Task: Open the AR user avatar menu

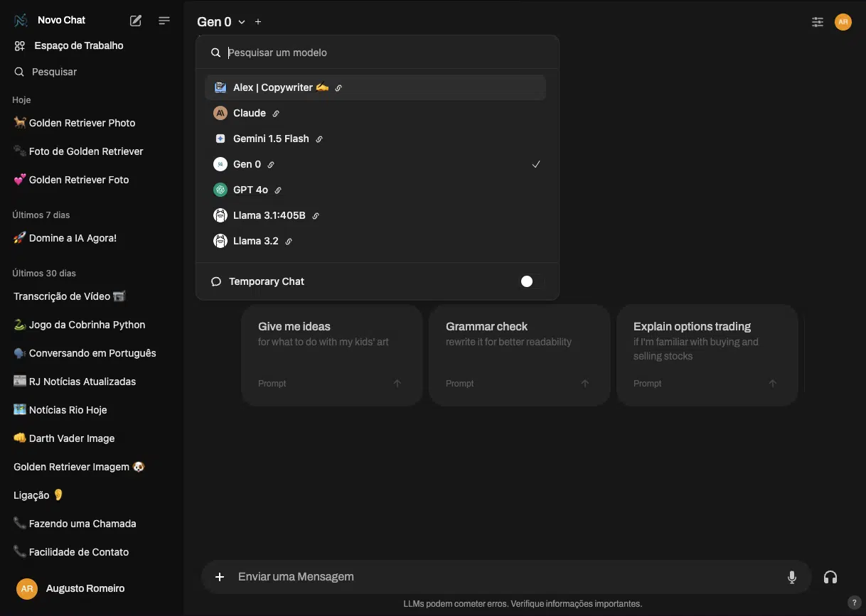Action: [843, 22]
